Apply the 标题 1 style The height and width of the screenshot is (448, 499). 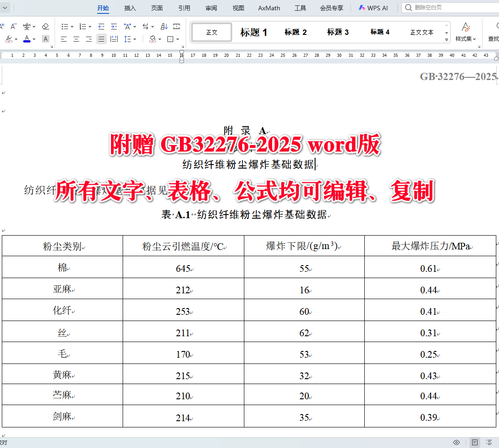pos(254,32)
